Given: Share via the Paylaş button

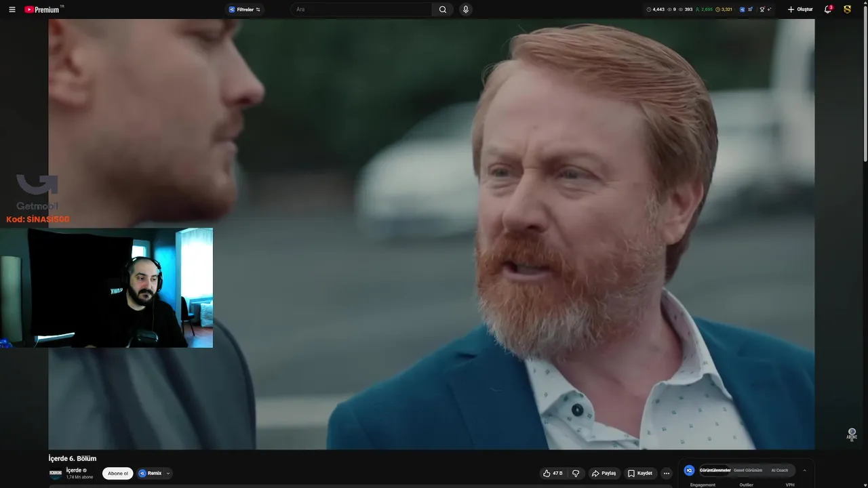Looking at the screenshot, I should click(604, 473).
